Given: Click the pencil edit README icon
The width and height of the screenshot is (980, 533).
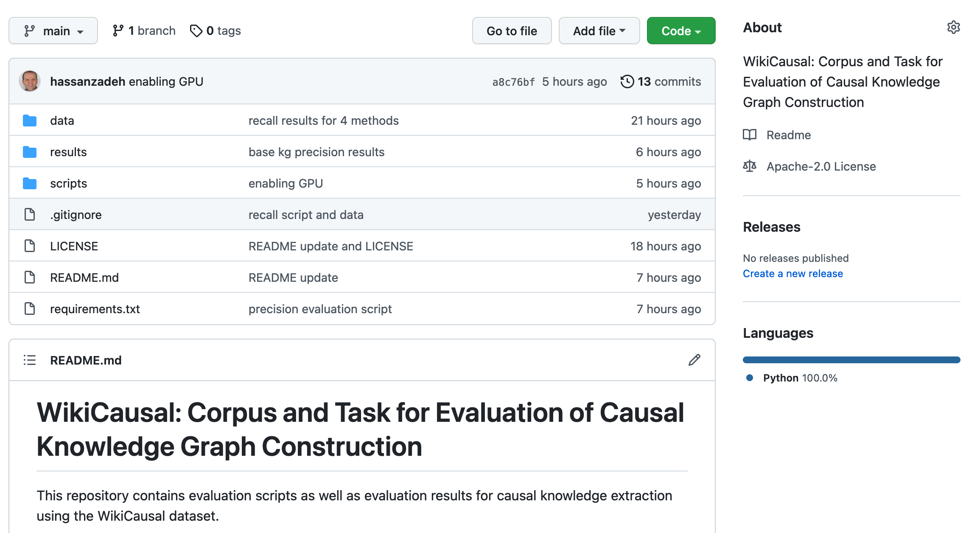Looking at the screenshot, I should click(694, 360).
